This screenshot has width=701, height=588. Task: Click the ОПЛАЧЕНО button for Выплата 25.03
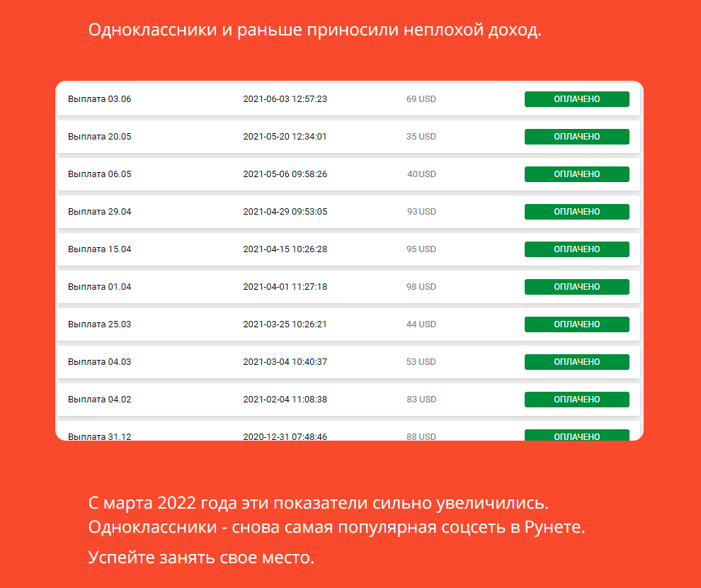click(576, 324)
